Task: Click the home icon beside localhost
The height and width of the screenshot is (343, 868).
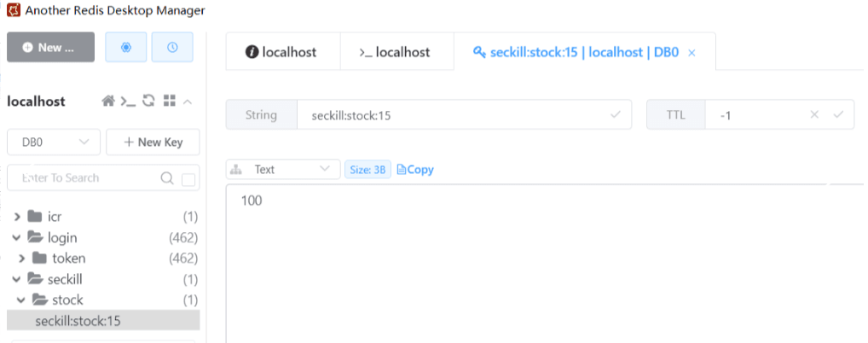Action: (x=108, y=101)
